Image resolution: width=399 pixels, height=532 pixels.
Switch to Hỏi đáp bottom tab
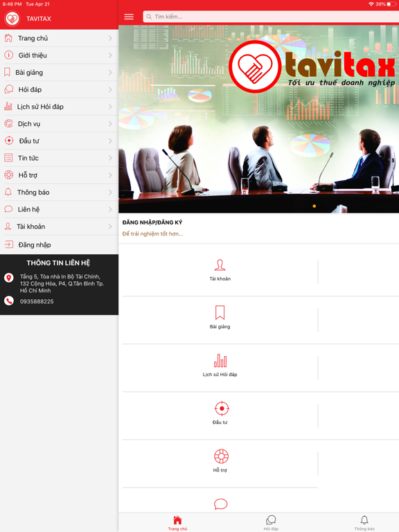tap(271, 523)
